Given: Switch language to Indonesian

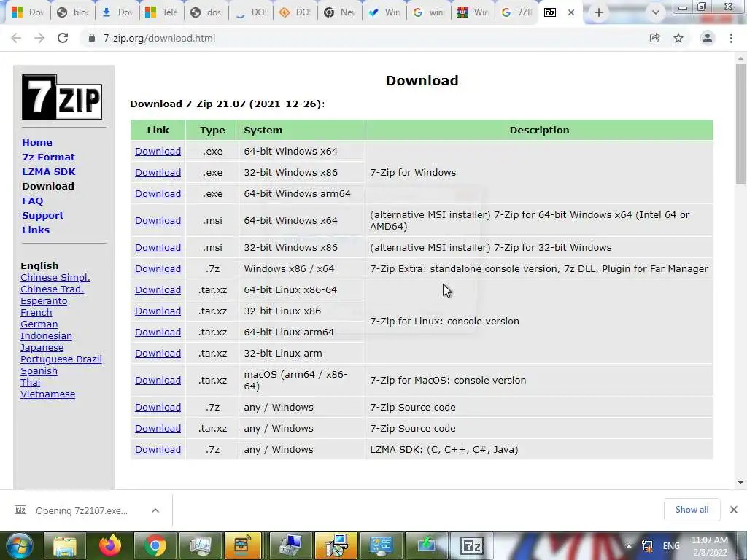Looking at the screenshot, I should pyautogui.click(x=46, y=335).
